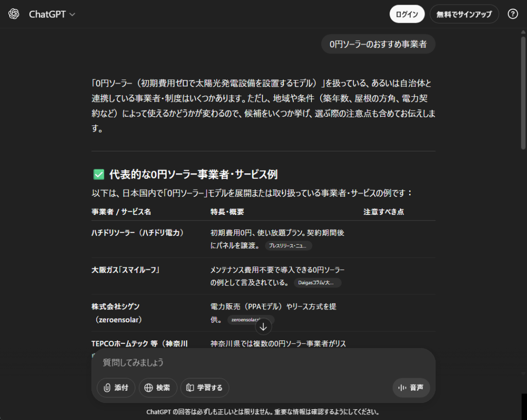Click the ログイン button
This screenshot has width=527, height=420.
click(407, 14)
